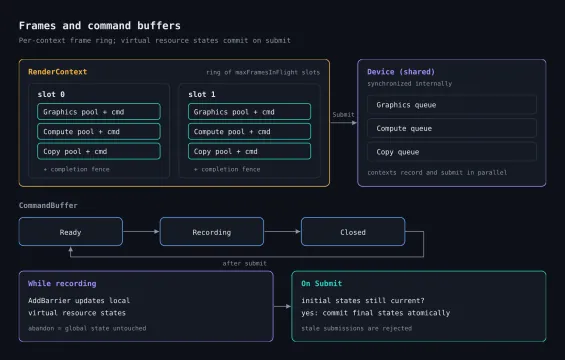
Task: Select 'contexts record and submit in parallel'
Action: point(437,172)
